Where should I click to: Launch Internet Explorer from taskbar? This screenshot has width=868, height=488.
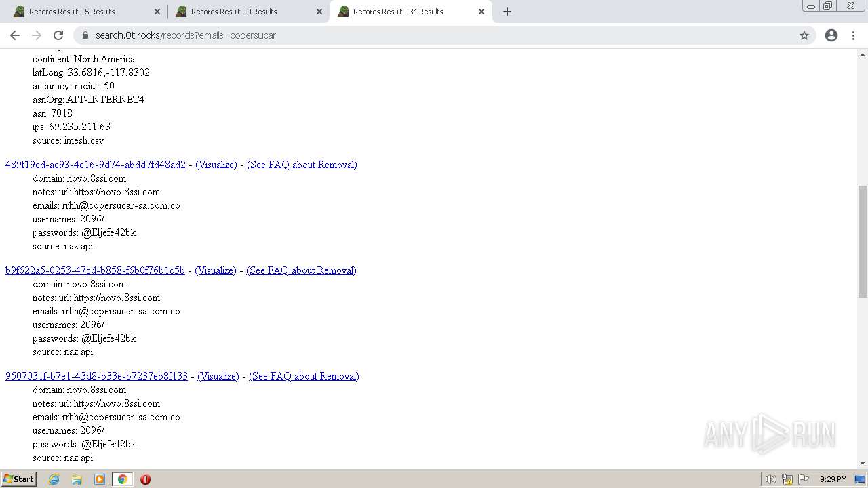[54, 479]
